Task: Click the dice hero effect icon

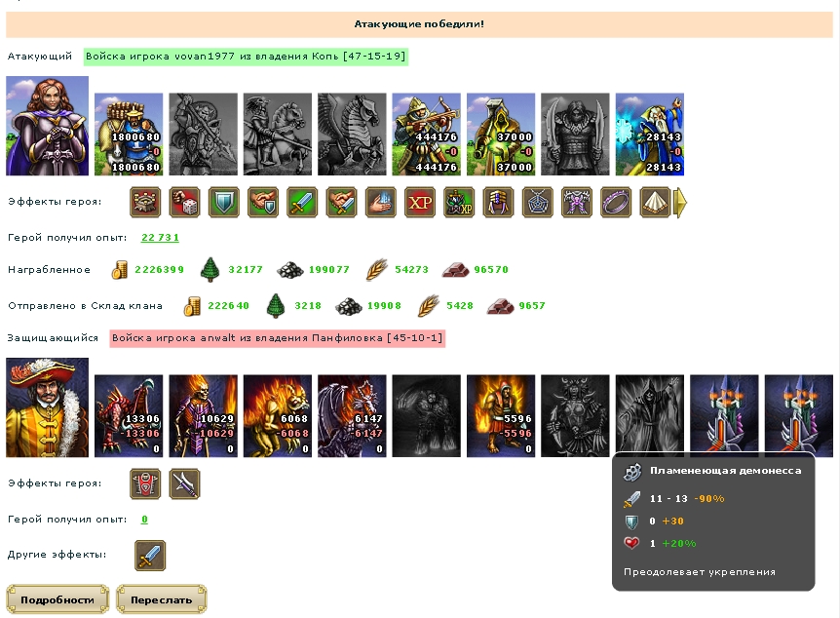Action: [185, 202]
